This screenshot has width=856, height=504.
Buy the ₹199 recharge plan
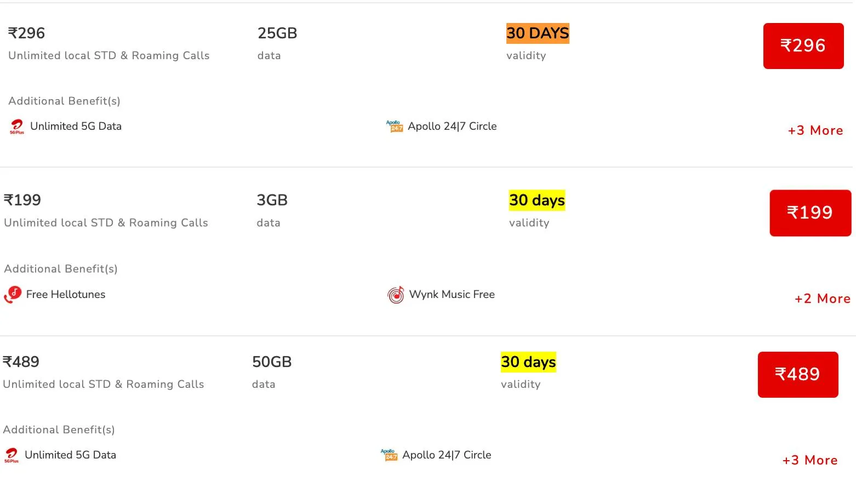tap(811, 213)
